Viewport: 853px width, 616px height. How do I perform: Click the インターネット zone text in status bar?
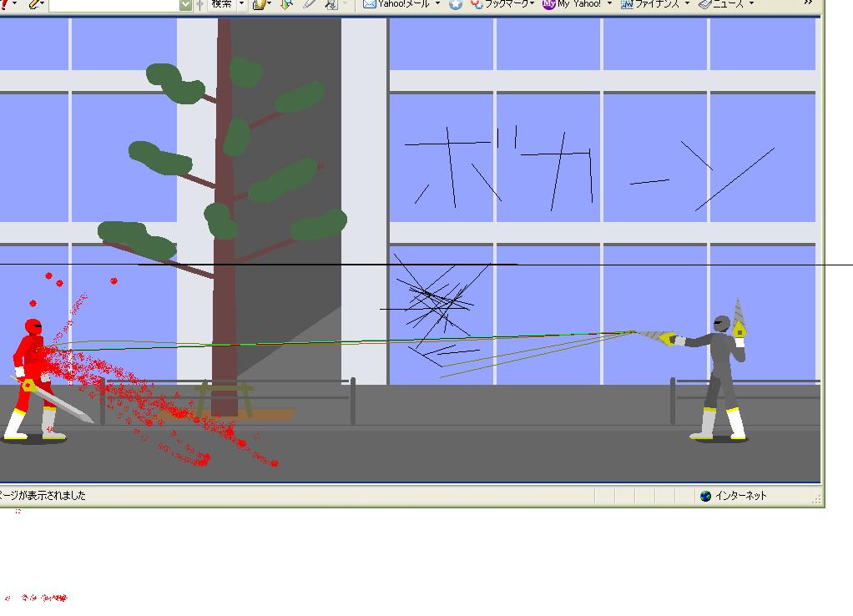point(741,496)
